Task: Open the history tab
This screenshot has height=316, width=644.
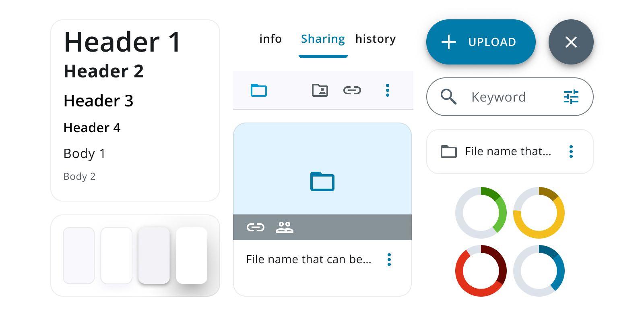Action: 376,39
